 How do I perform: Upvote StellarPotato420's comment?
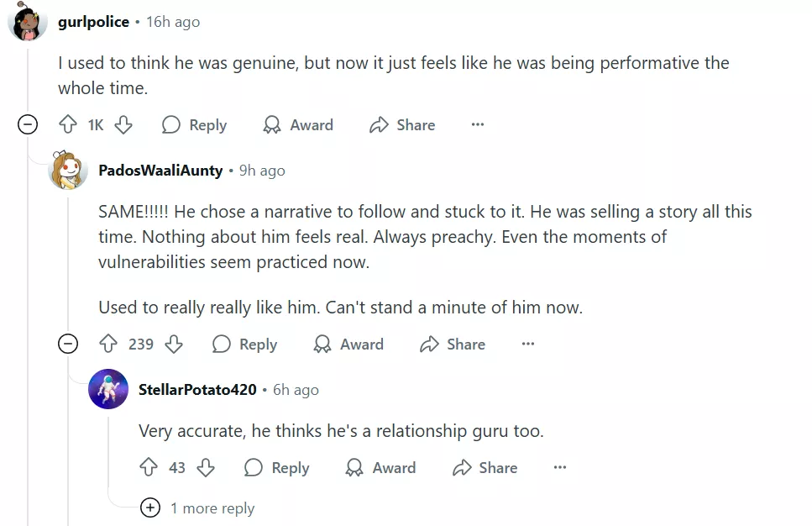[149, 467]
